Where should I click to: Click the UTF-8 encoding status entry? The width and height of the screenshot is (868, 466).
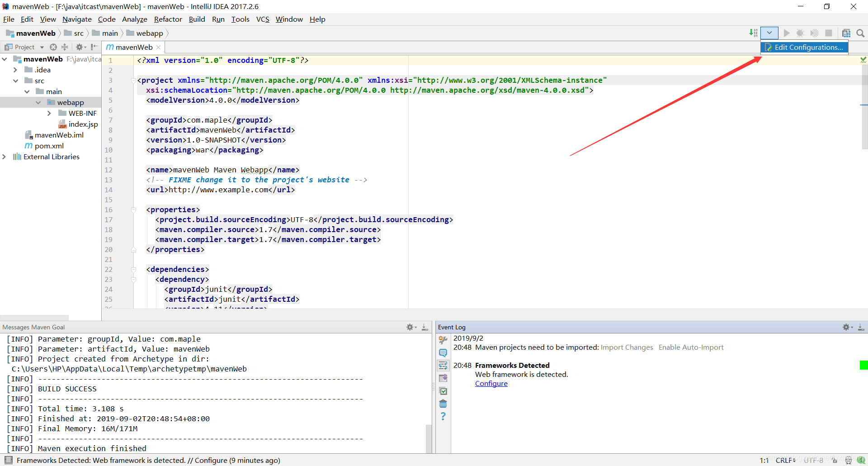pos(814,460)
